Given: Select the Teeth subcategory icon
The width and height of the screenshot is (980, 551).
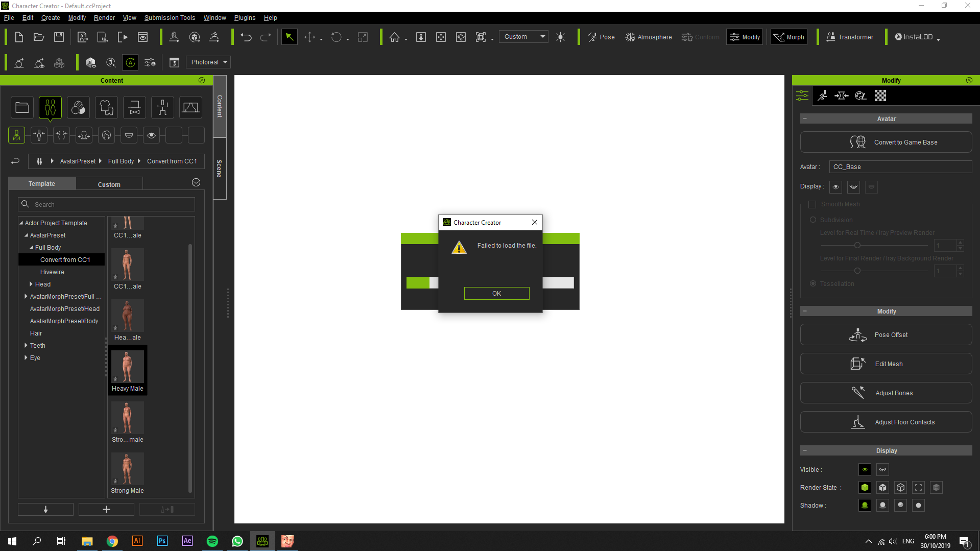Looking at the screenshot, I should point(129,135).
